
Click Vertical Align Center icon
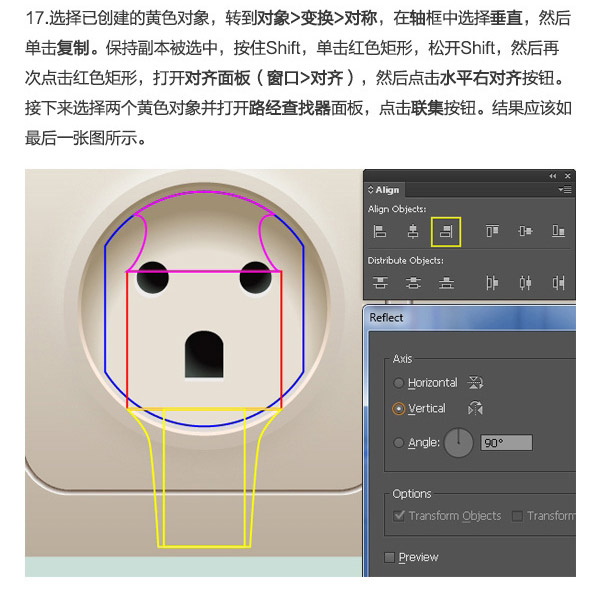pyautogui.click(x=525, y=231)
